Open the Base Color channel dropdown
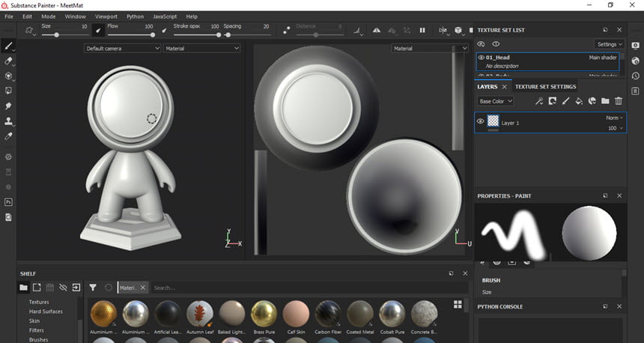Image resolution: width=644 pixels, height=343 pixels. coord(496,101)
